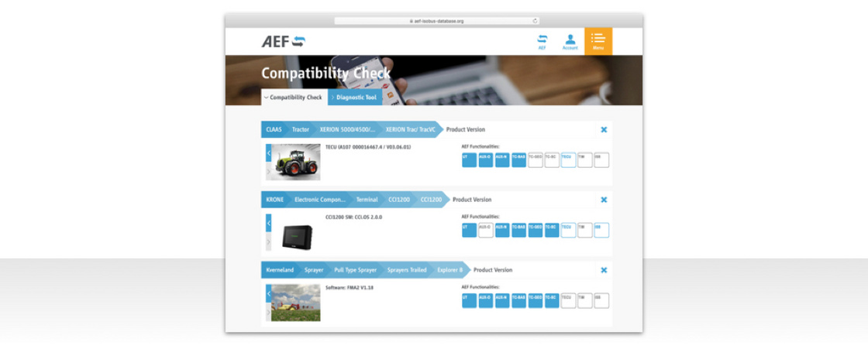Select XERION Trac/TracVC breadcrumb segment
The height and width of the screenshot is (346, 868).
410,129
